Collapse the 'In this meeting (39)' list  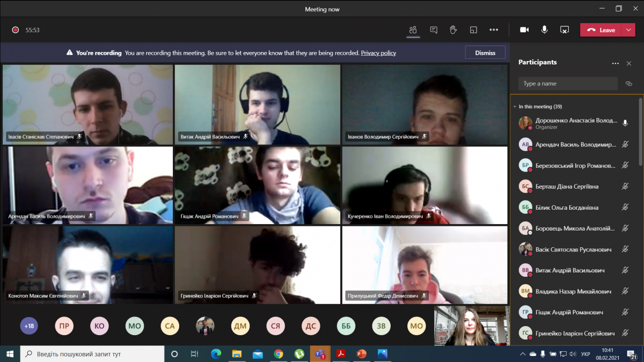point(515,107)
